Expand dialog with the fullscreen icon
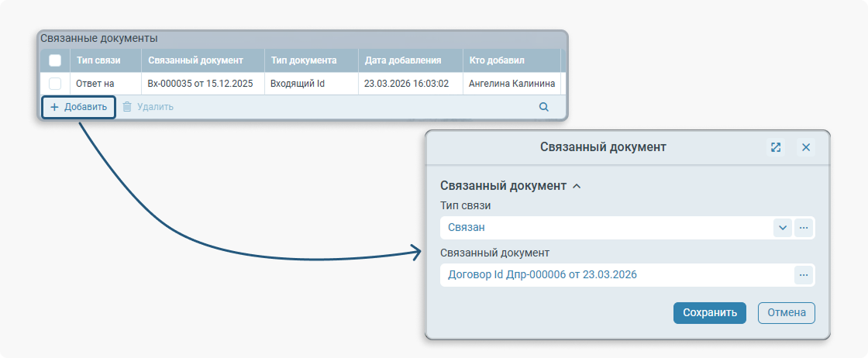 click(775, 147)
